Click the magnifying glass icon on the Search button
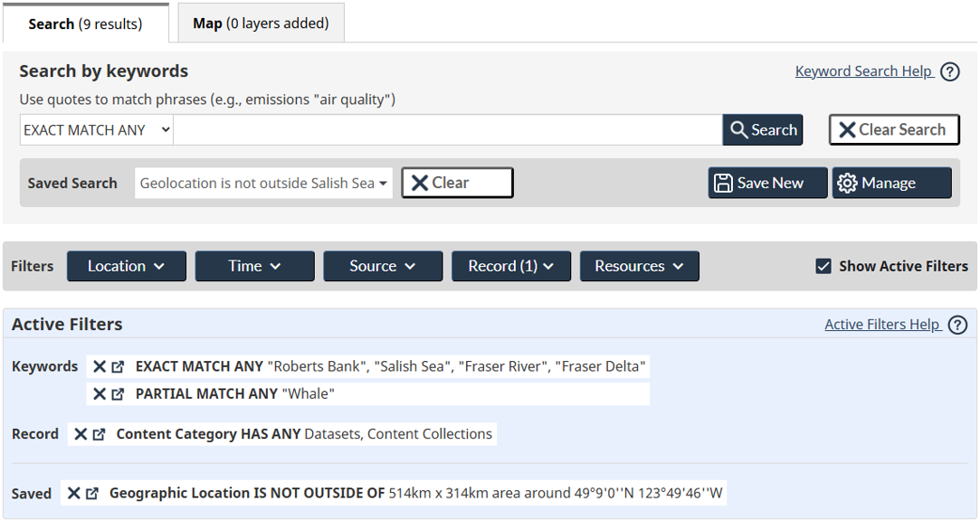This screenshot has width=980, height=521. pyautogui.click(x=740, y=129)
